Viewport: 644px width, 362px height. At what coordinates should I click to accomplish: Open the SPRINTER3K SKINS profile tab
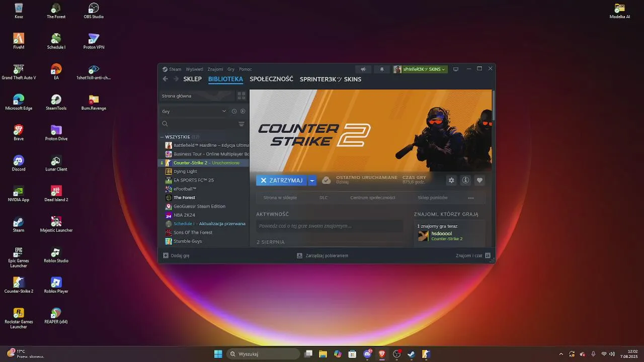click(331, 79)
